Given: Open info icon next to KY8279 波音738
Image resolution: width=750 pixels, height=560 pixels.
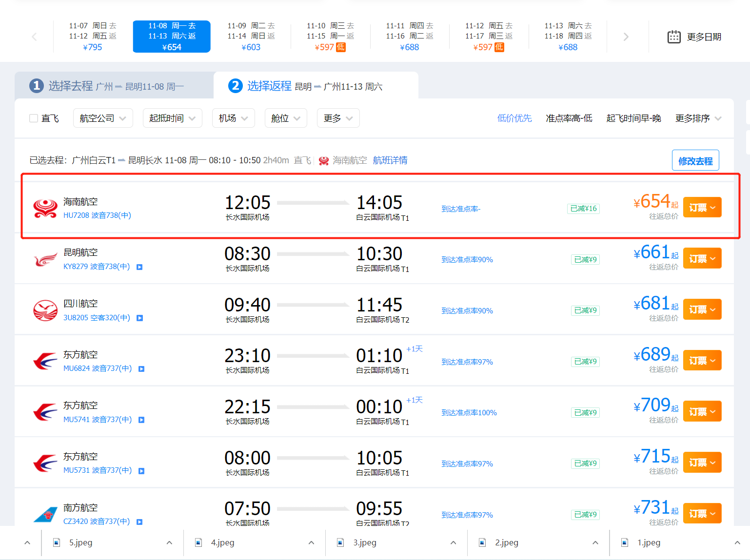Looking at the screenshot, I should tap(139, 267).
